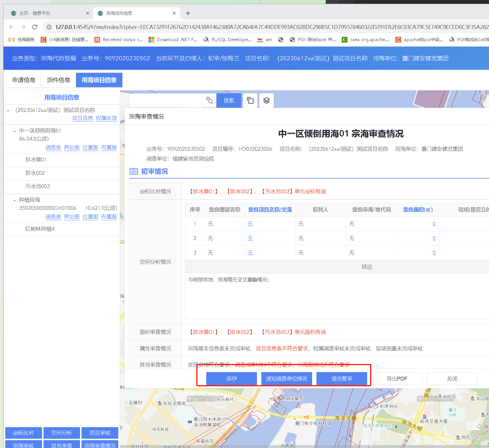Image resolution: width=489 pixels, height=448 pixels.
Task: Click the filter search icon beside the search box
Action: 209,101
